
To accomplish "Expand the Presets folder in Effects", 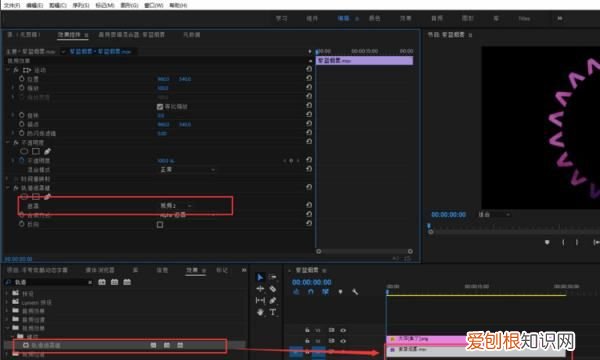I will (x=7, y=293).
